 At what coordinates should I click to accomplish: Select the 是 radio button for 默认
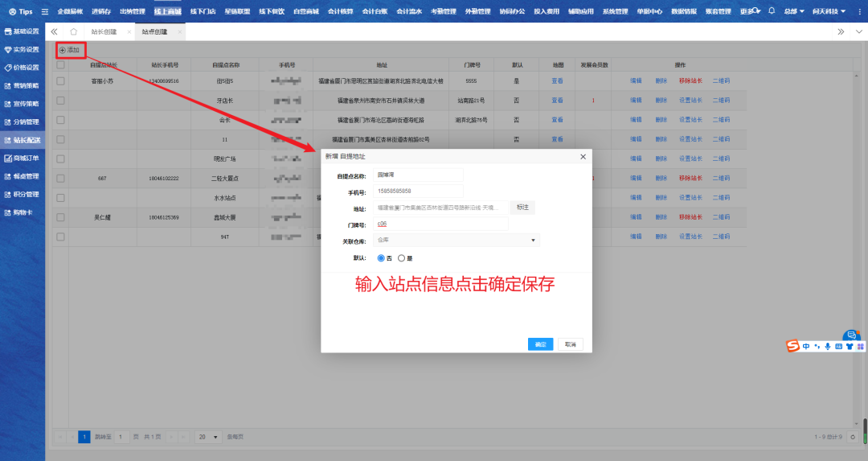(402, 258)
